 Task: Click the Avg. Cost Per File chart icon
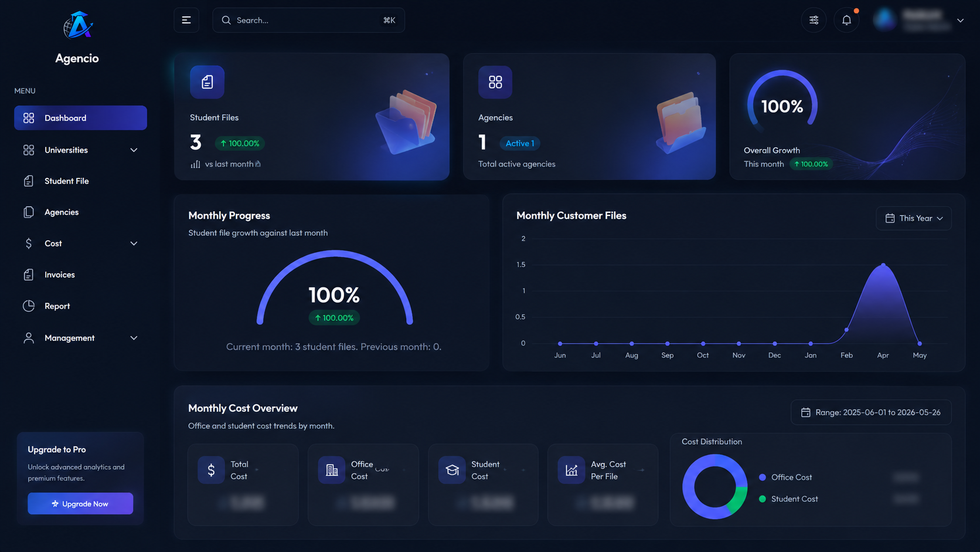[571, 470]
